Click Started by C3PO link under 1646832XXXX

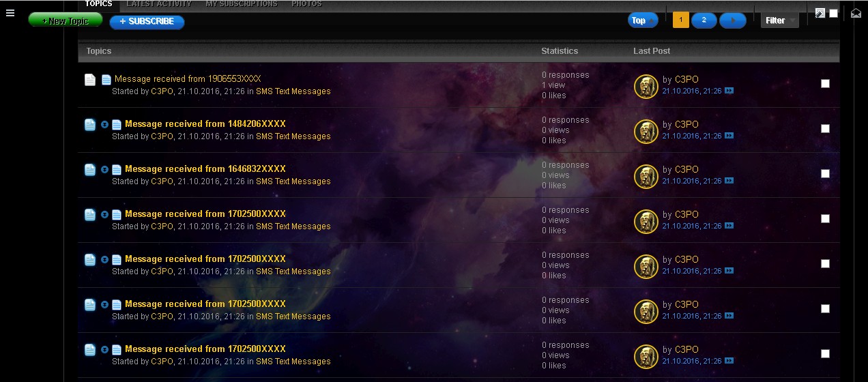point(162,181)
